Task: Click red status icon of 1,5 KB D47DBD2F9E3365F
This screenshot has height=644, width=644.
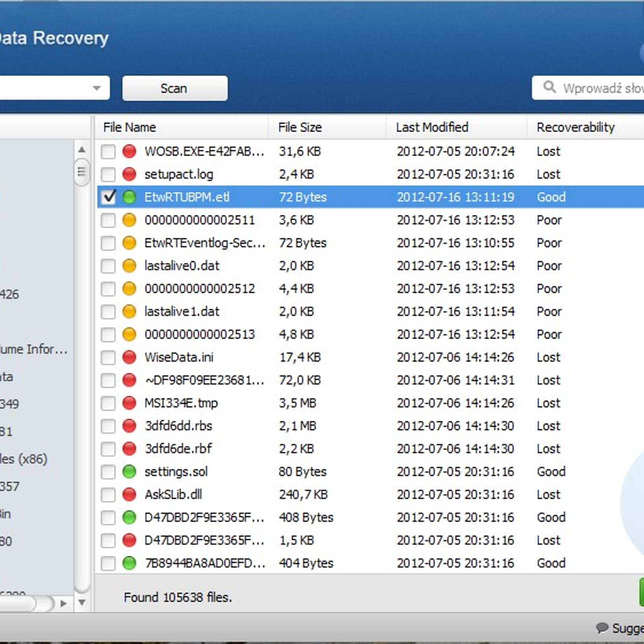Action: [x=129, y=540]
